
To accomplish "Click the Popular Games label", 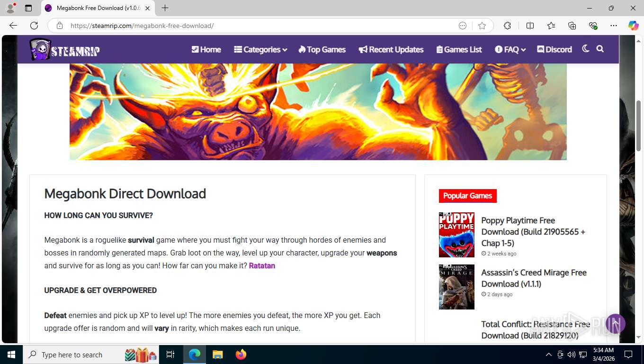I will pos(467,196).
